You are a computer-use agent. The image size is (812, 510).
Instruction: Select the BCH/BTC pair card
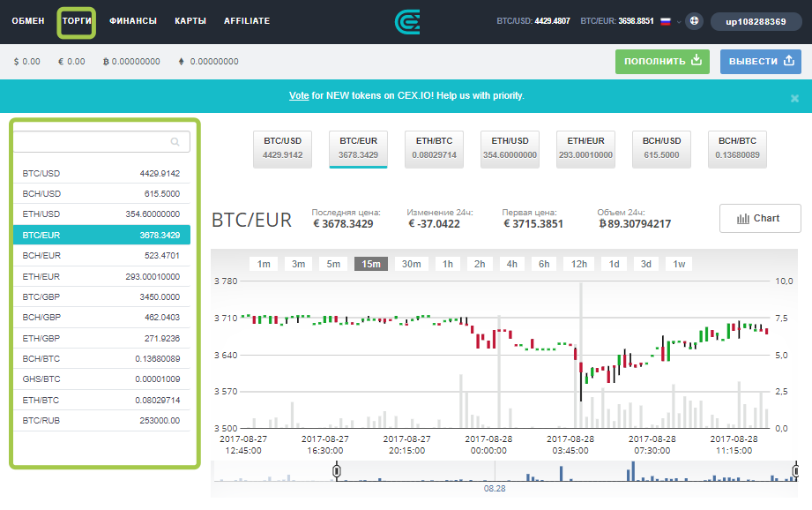pos(737,149)
